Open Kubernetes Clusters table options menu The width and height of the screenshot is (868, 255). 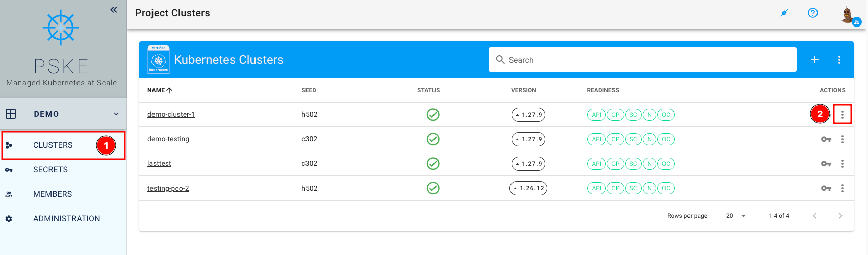point(839,60)
